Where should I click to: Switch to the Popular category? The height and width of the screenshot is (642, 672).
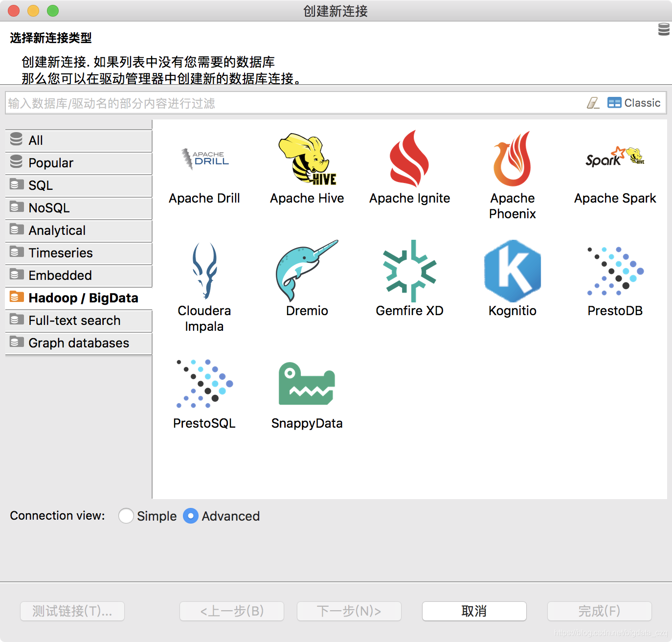tap(79, 163)
